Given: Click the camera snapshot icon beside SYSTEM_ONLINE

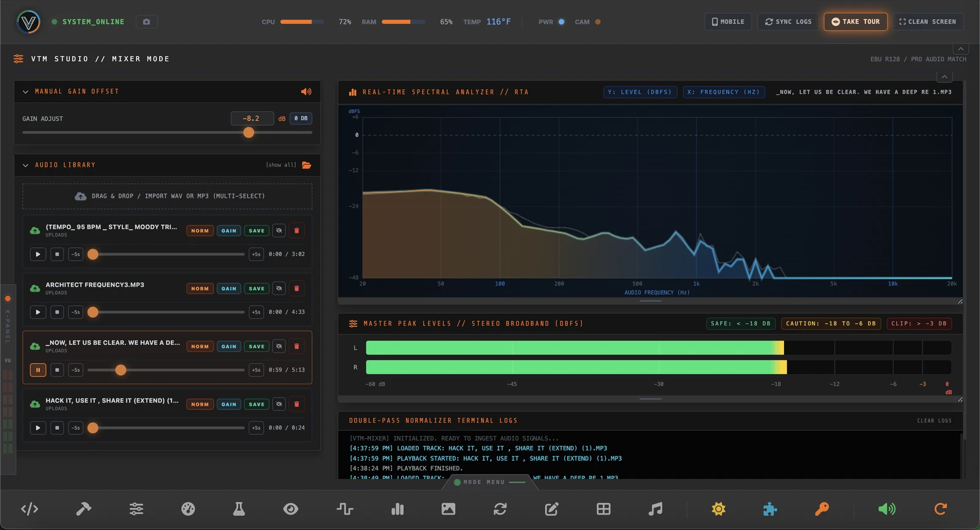Looking at the screenshot, I should [146, 21].
